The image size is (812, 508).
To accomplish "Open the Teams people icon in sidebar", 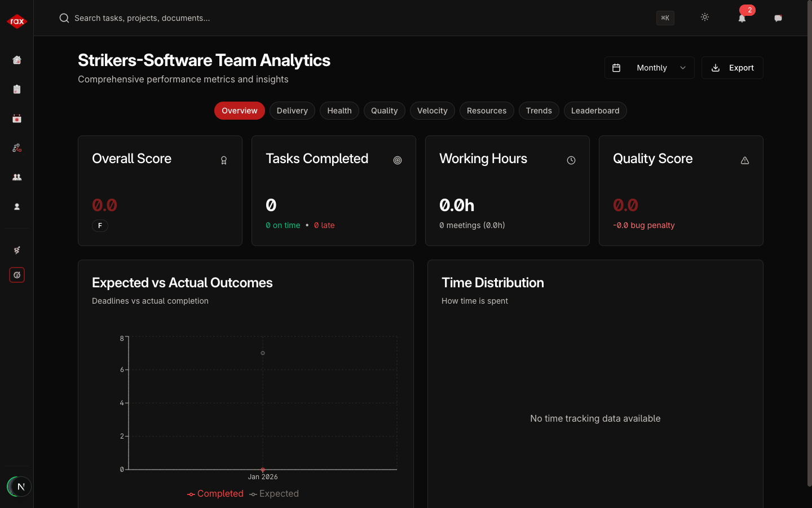I will click(17, 177).
